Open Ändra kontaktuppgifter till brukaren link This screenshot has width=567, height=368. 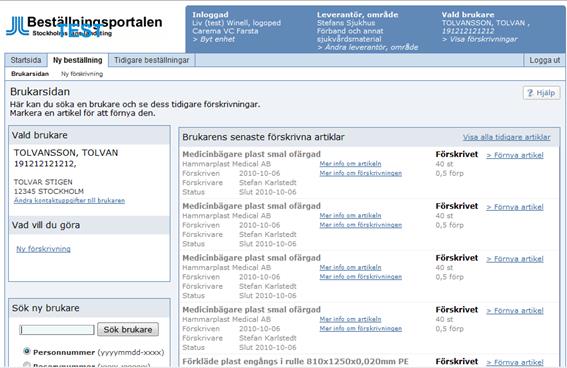click(x=69, y=200)
